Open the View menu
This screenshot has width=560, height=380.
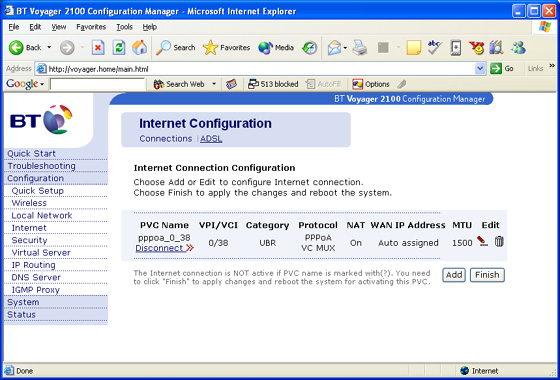tap(59, 27)
